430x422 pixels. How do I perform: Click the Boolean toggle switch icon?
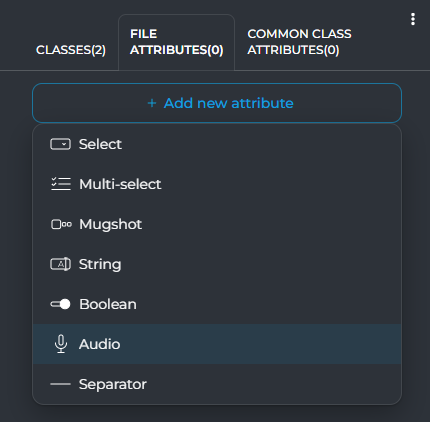tap(60, 304)
